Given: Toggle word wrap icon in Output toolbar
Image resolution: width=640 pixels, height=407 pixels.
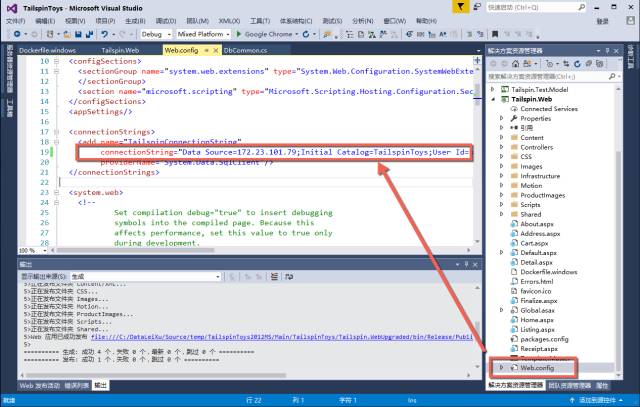Looking at the screenshot, I should tap(289, 277).
